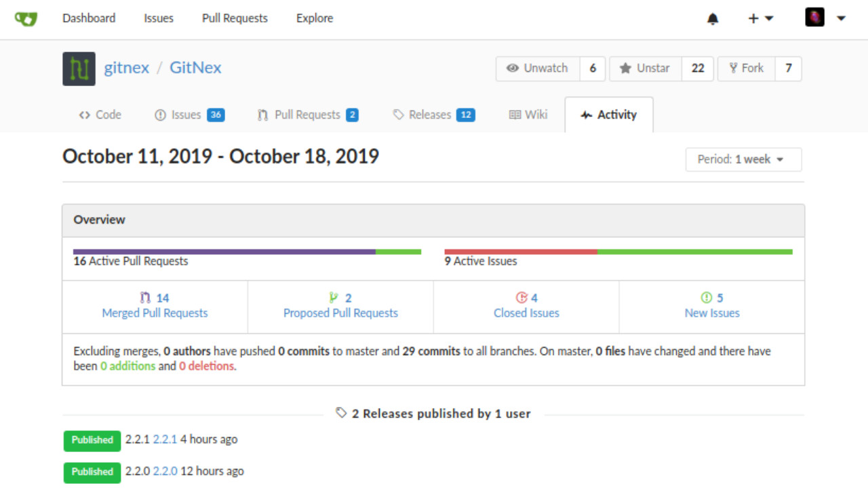The width and height of the screenshot is (868, 488).
Task: Click the stargazers count 22
Action: [698, 68]
